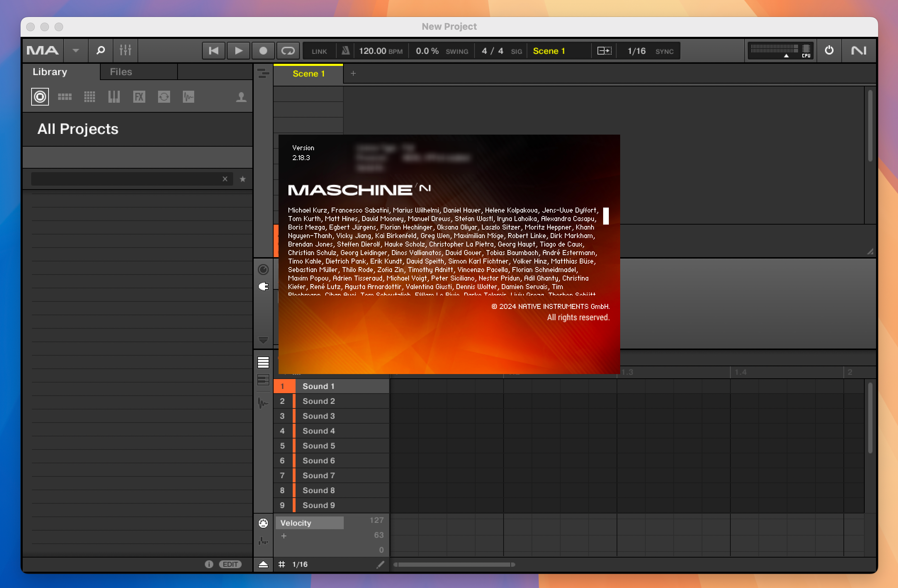Switch to the keyboard view icon

click(263, 379)
